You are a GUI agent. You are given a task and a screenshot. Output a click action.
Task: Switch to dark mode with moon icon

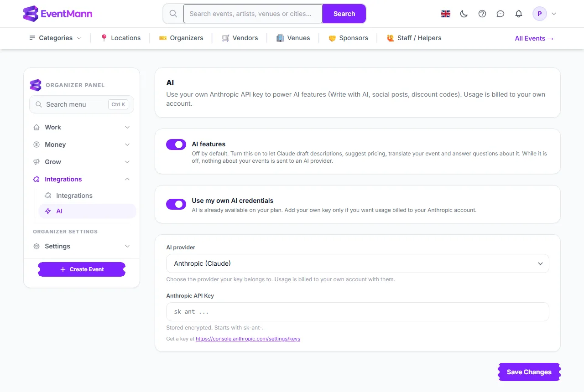pyautogui.click(x=464, y=14)
